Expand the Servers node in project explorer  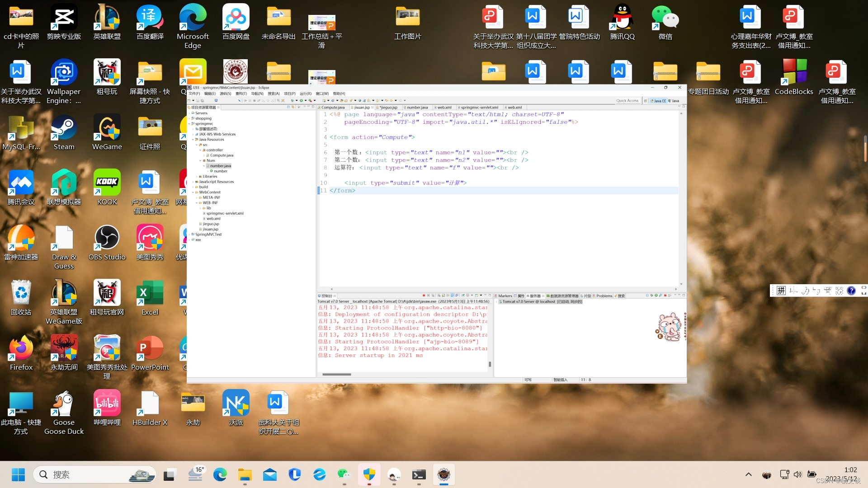click(x=189, y=113)
